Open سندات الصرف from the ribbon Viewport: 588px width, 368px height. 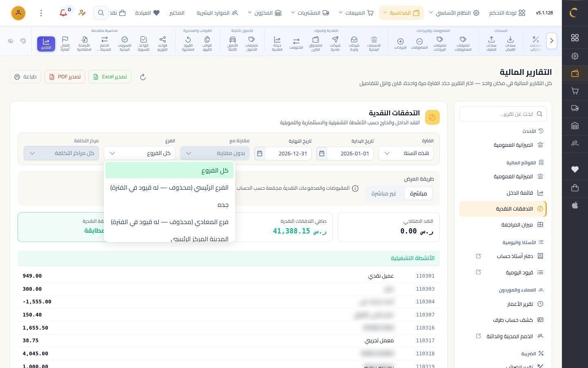[x=491, y=43]
